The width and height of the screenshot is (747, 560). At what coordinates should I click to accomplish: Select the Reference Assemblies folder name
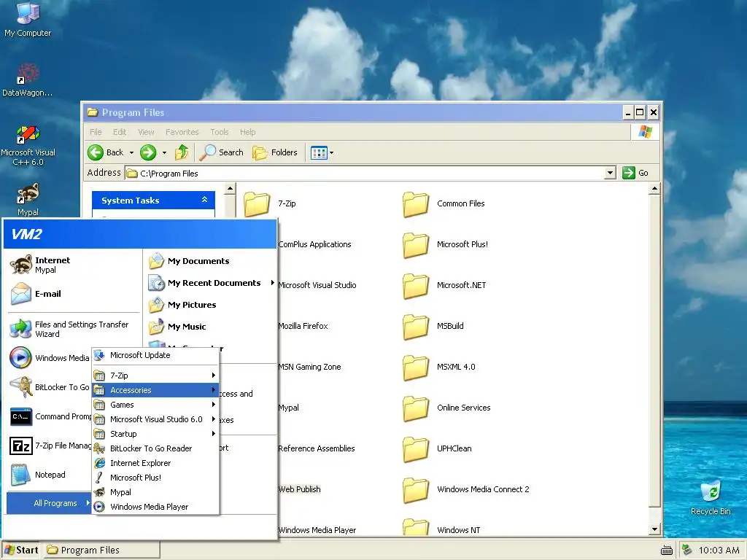point(317,448)
